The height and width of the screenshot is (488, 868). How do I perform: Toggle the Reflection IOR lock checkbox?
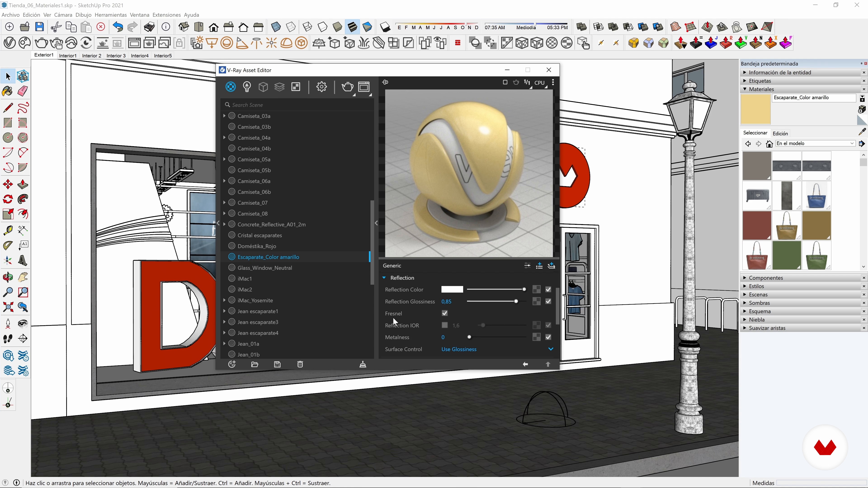tap(445, 325)
